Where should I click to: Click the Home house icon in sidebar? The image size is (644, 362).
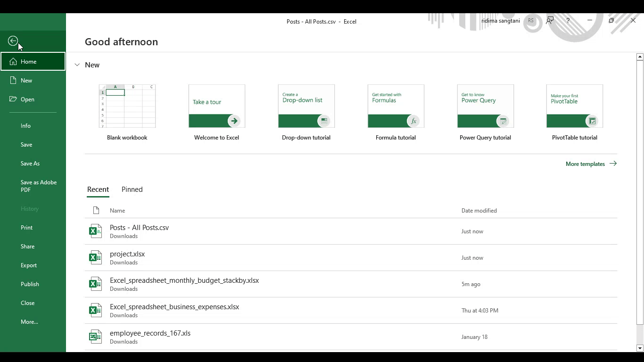(x=13, y=62)
